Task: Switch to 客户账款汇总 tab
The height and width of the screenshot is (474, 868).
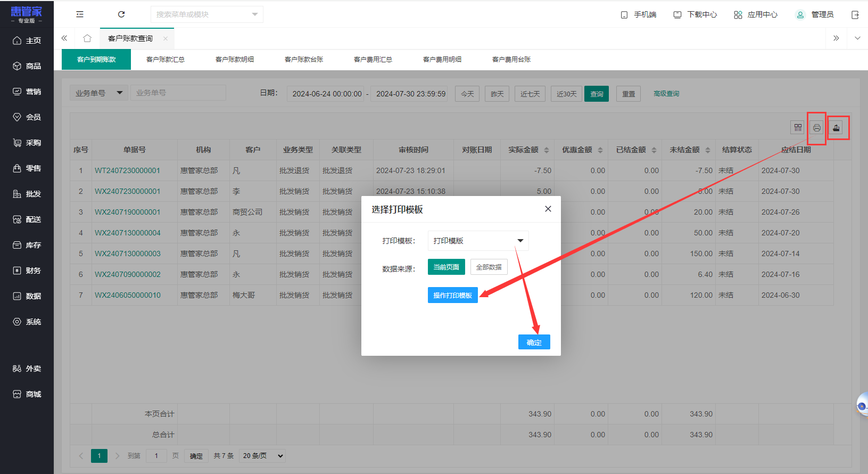Action: (x=166, y=59)
